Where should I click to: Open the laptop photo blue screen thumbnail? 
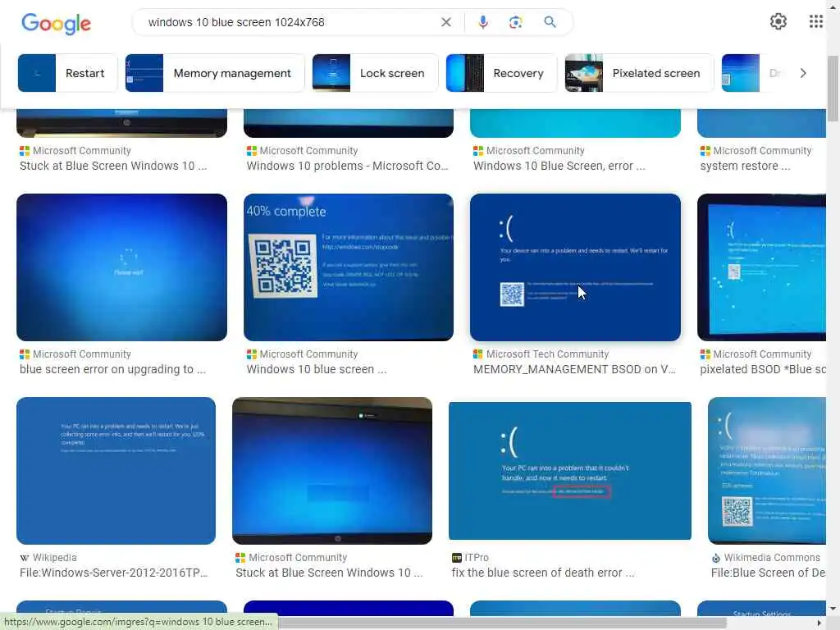[x=332, y=471]
